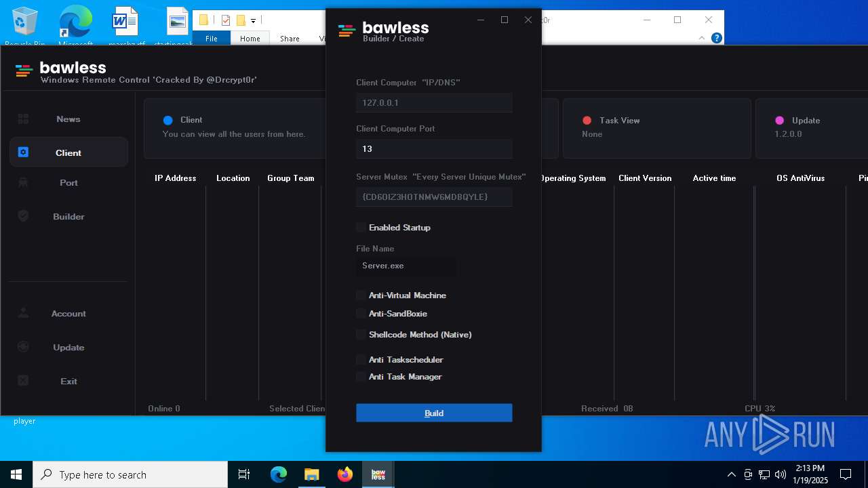Click the magenta Update card dot
Screen dimensions: 868x488
pos(780,121)
